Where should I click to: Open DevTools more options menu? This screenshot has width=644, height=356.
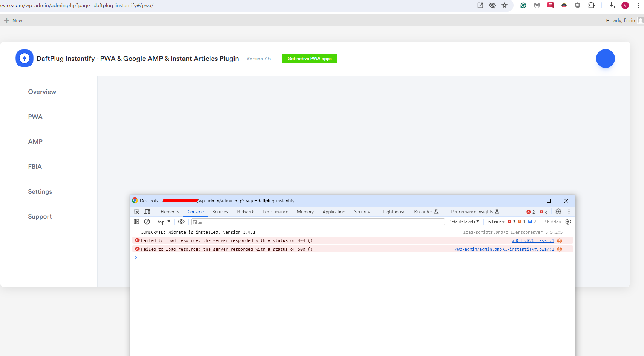569,212
